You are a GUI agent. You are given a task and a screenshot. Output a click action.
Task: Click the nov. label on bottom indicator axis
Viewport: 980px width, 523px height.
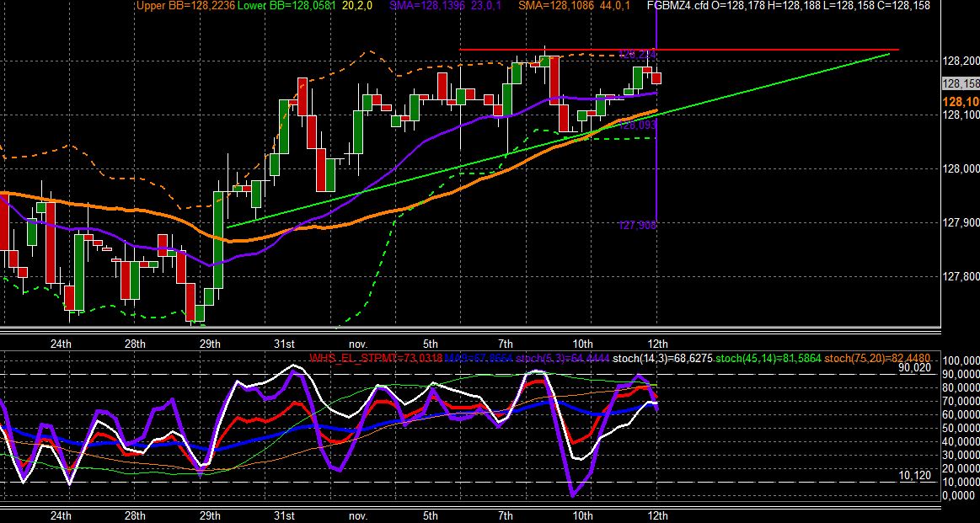[357, 516]
